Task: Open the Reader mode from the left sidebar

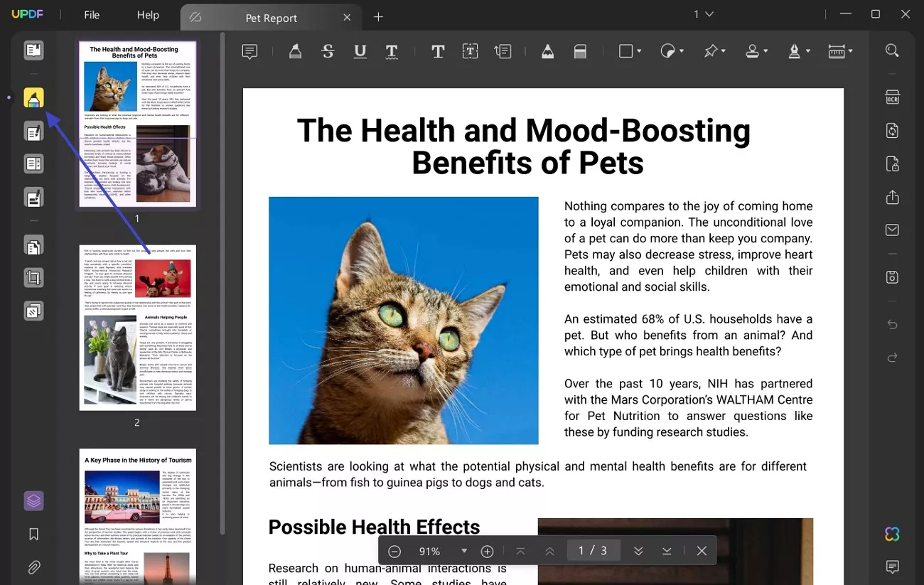Action: tap(33, 50)
